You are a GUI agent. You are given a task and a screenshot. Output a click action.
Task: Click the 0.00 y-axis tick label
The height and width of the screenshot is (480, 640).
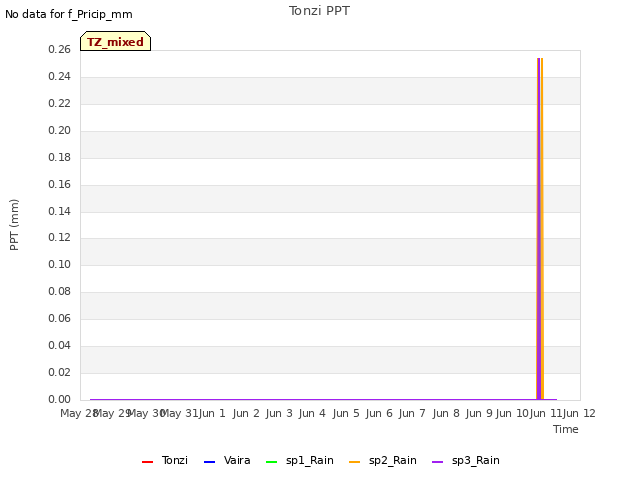coord(60,399)
